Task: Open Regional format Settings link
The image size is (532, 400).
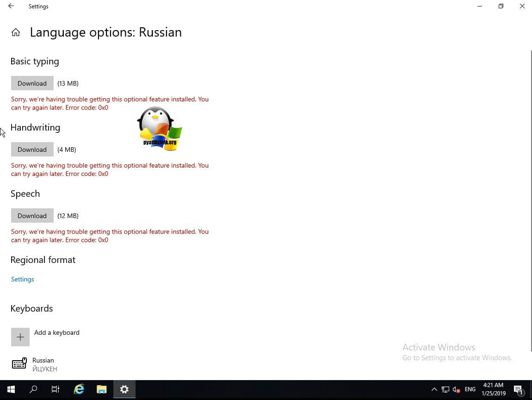Action: tap(22, 279)
